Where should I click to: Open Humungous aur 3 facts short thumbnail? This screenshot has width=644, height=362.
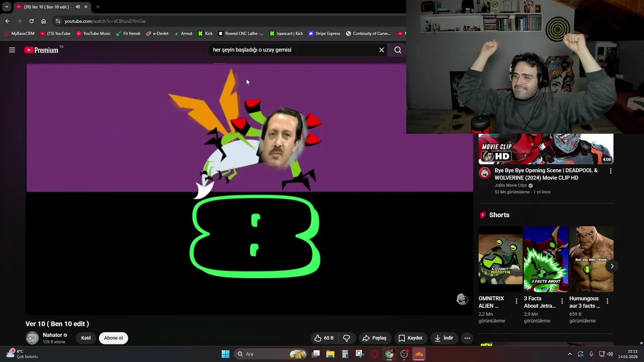(x=591, y=259)
